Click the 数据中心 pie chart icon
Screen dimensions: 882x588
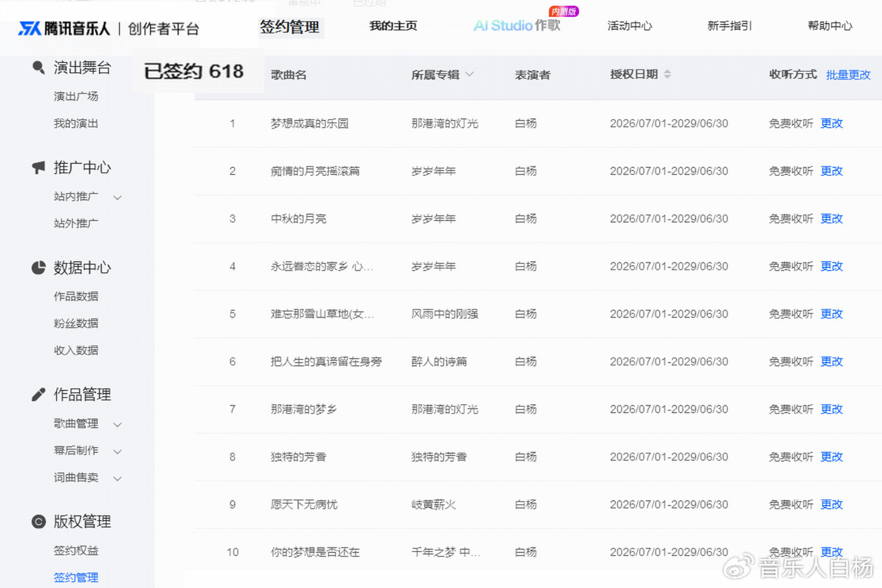[38, 268]
